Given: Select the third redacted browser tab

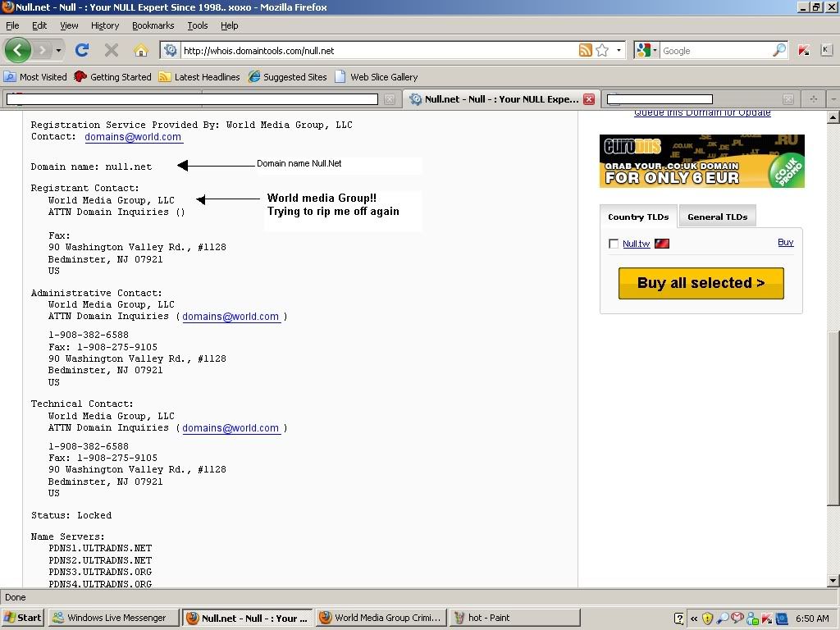Looking at the screenshot, I should click(x=660, y=99).
